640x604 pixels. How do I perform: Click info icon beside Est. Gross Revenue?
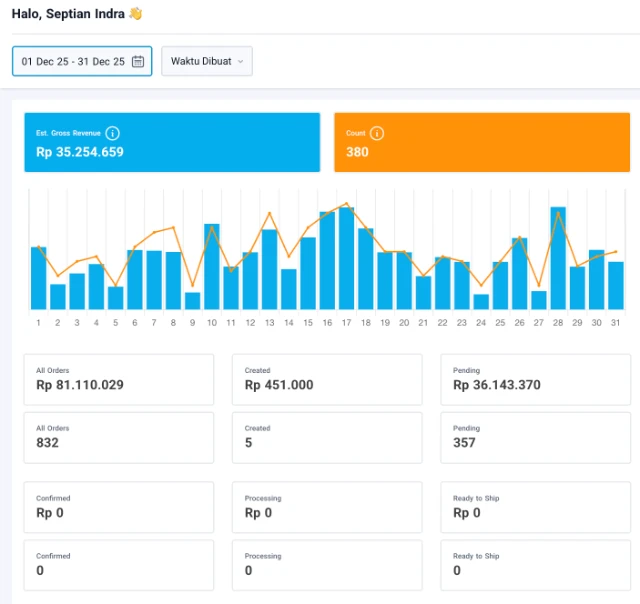coord(112,133)
